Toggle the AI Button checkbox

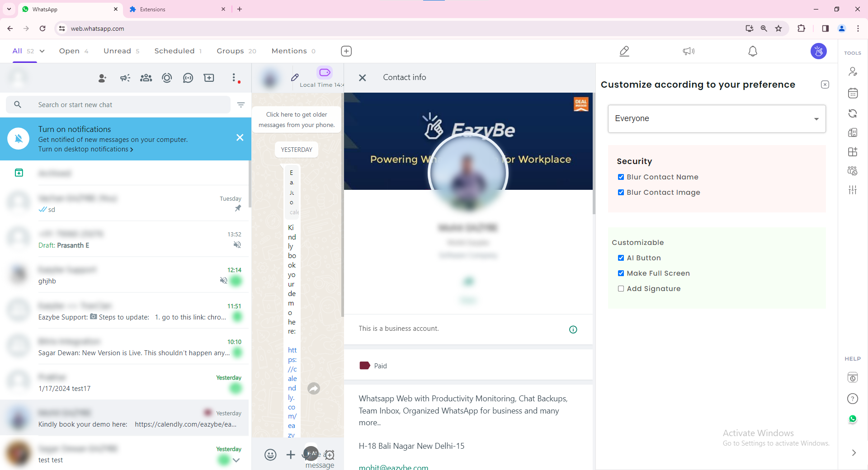621,258
